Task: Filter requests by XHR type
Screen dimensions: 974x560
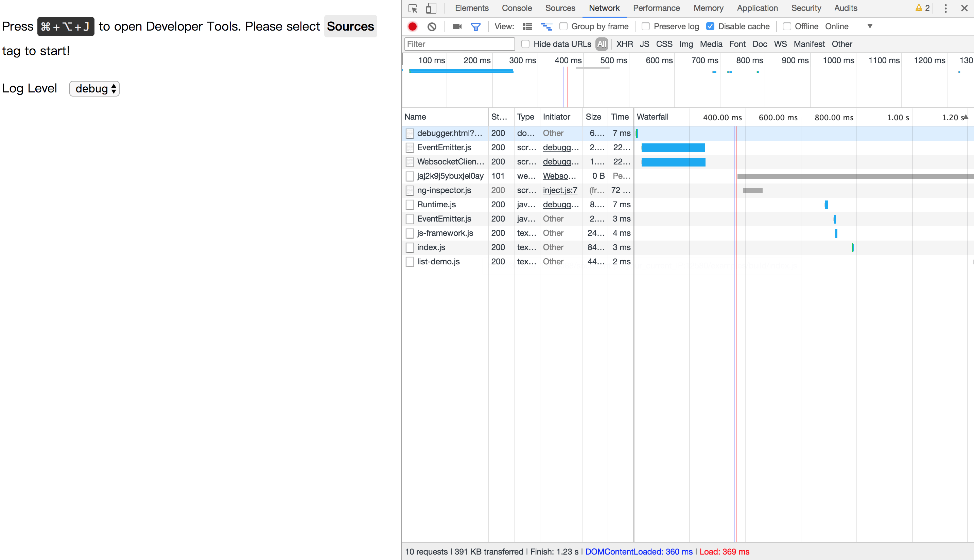Action: [624, 44]
